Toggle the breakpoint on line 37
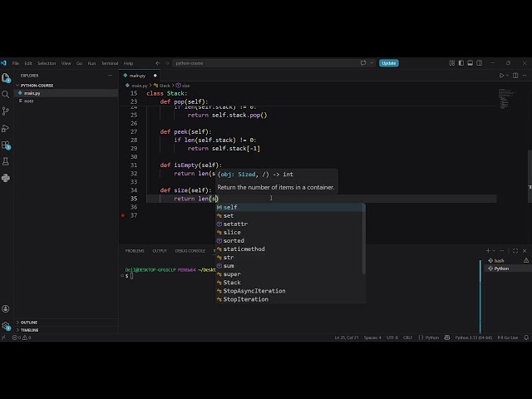Image resolution: width=532 pixels, height=399 pixels. (123, 215)
